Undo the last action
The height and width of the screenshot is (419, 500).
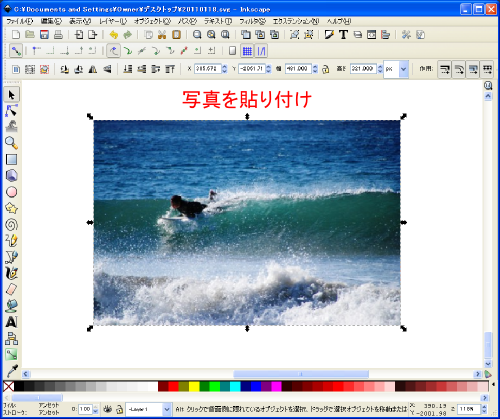114,34
